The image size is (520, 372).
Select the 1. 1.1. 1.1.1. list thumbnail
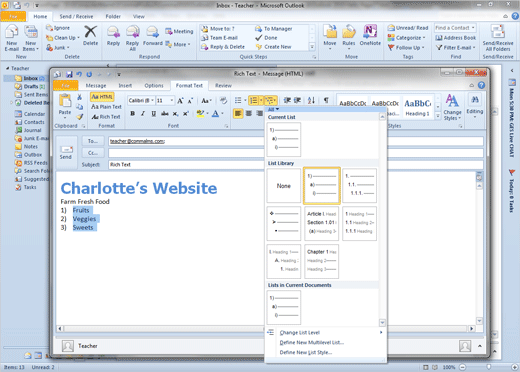click(x=359, y=185)
